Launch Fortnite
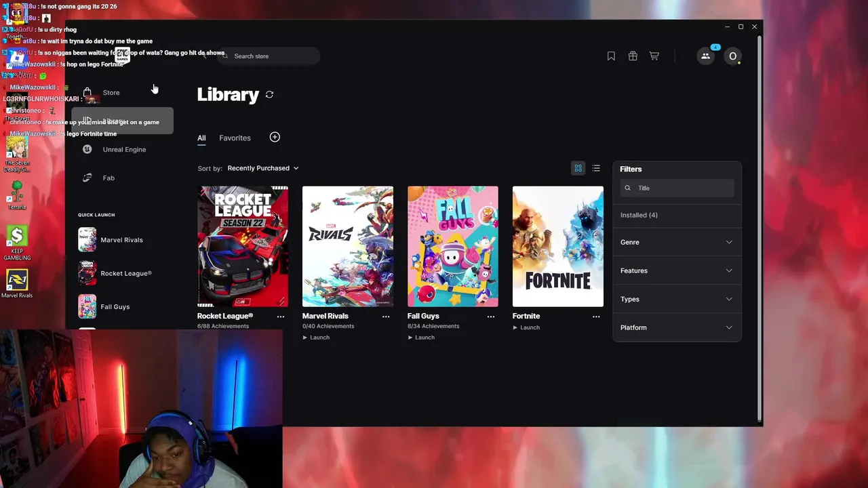Image resolution: width=868 pixels, height=488 pixels. point(526,327)
